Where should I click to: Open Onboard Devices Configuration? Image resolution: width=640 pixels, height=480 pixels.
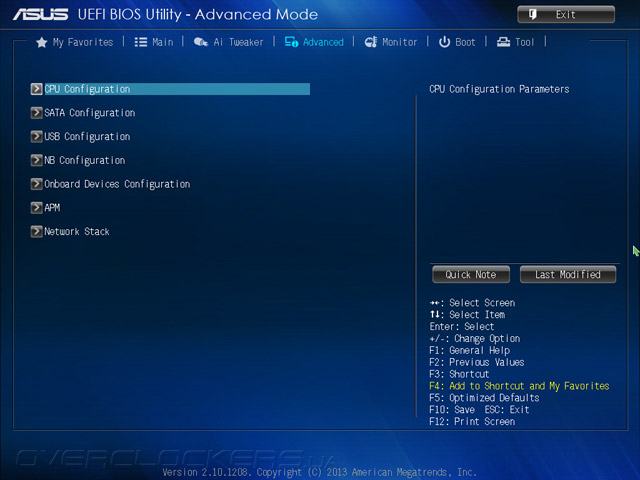point(117,184)
